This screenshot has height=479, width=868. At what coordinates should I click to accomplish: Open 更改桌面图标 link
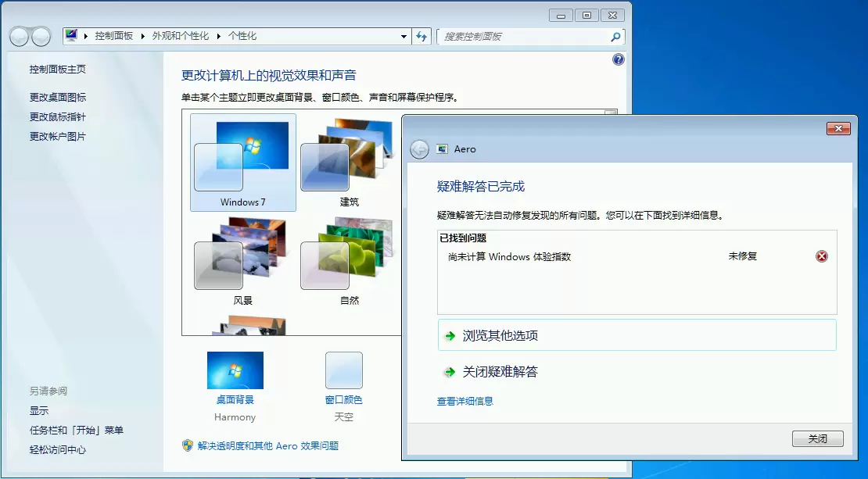(58, 98)
